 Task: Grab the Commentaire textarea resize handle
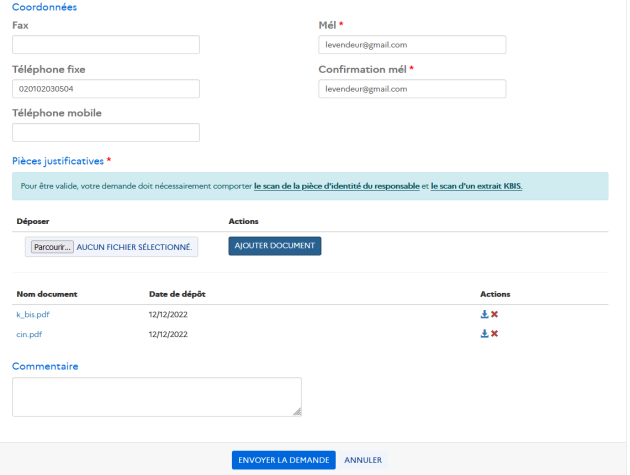point(297,411)
